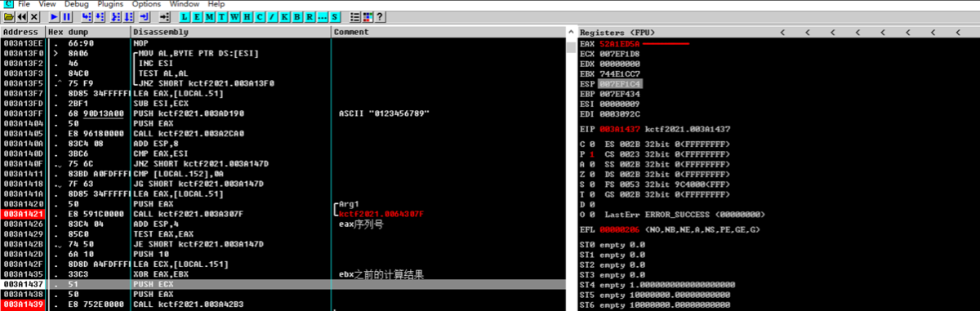This screenshot has width=980, height=311.
Task: Select highlighted ESP value 007EF1C4
Action: 619,83
